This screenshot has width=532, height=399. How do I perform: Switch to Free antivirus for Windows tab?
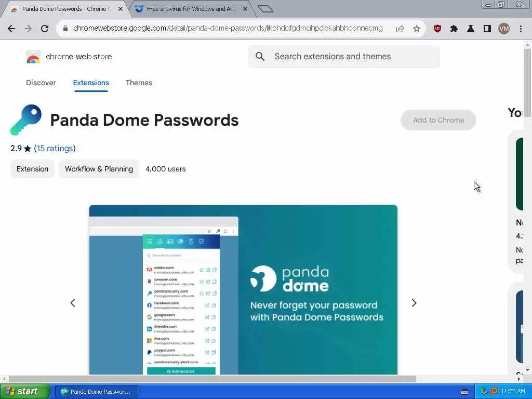(191, 9)
